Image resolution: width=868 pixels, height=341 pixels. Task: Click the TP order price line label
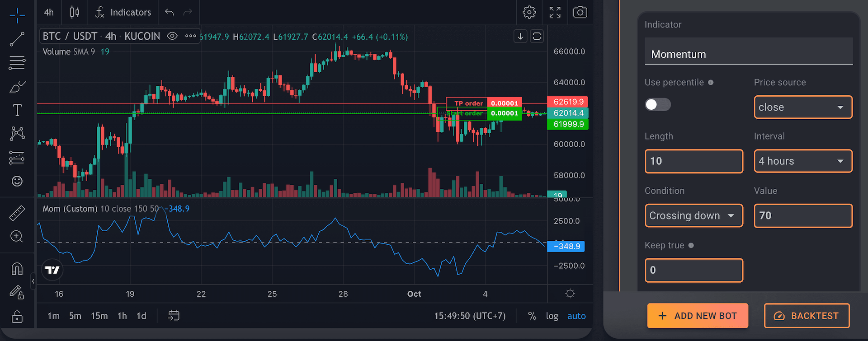click(468, 103)
